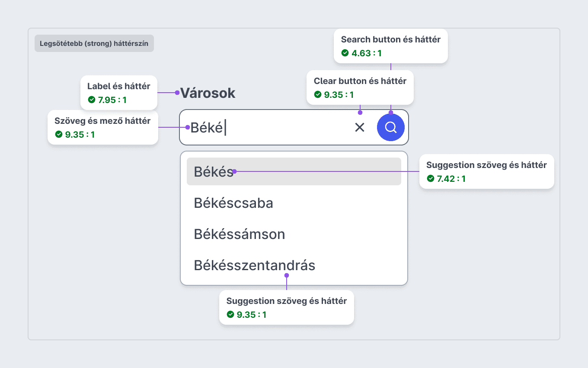Select the highlighted Békés suggestion
Screen dimensions: 588x368
point(294,171)
